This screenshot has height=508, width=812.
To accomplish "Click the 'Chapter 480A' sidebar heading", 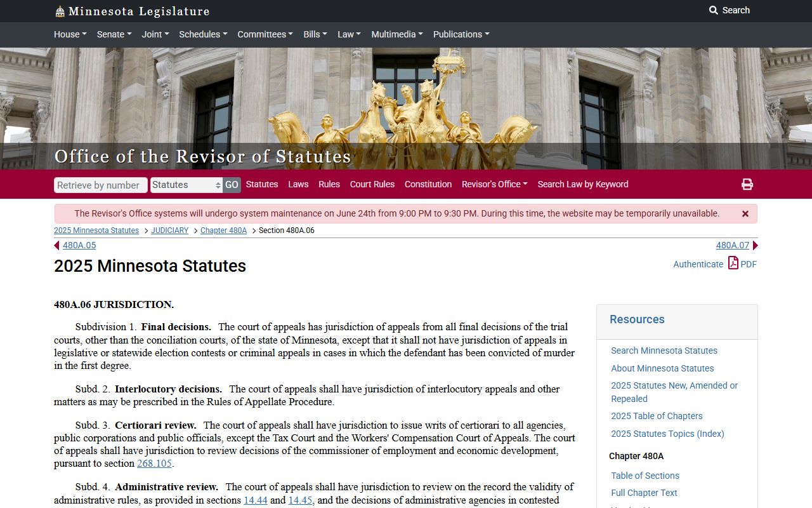I will click(636, 456).
